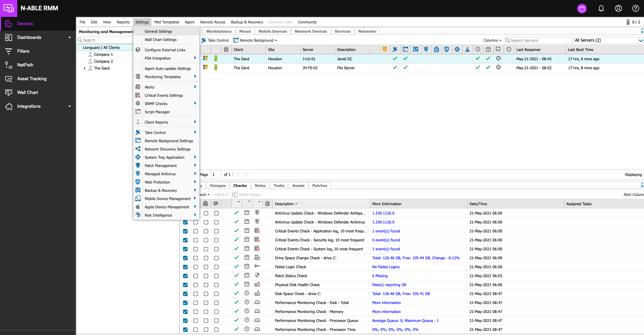Image resolution: width=644 pixels, height=335 pixels.
Task: Expand The Gard tree node
Action: (85, 68)
